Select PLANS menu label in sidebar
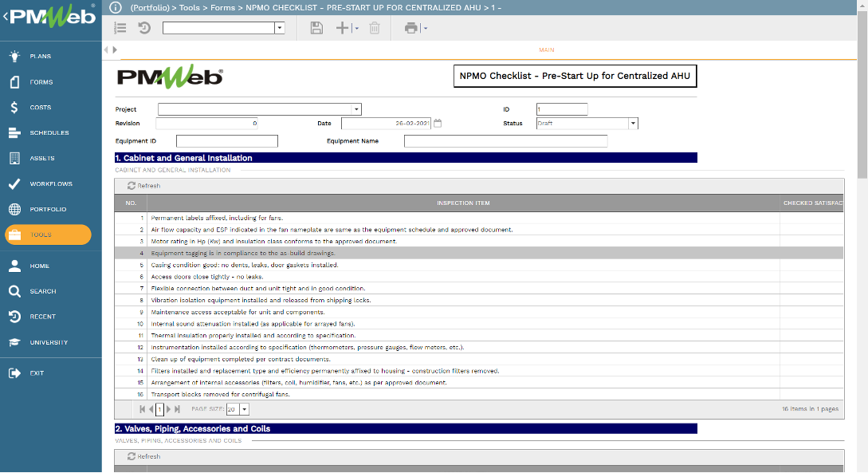The height and width of the screenshot is (473, 868). (x=41, y=57)
